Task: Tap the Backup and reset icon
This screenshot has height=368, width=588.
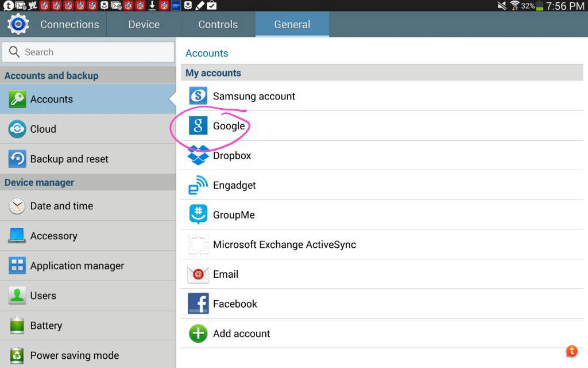Action: pos(17,159)
